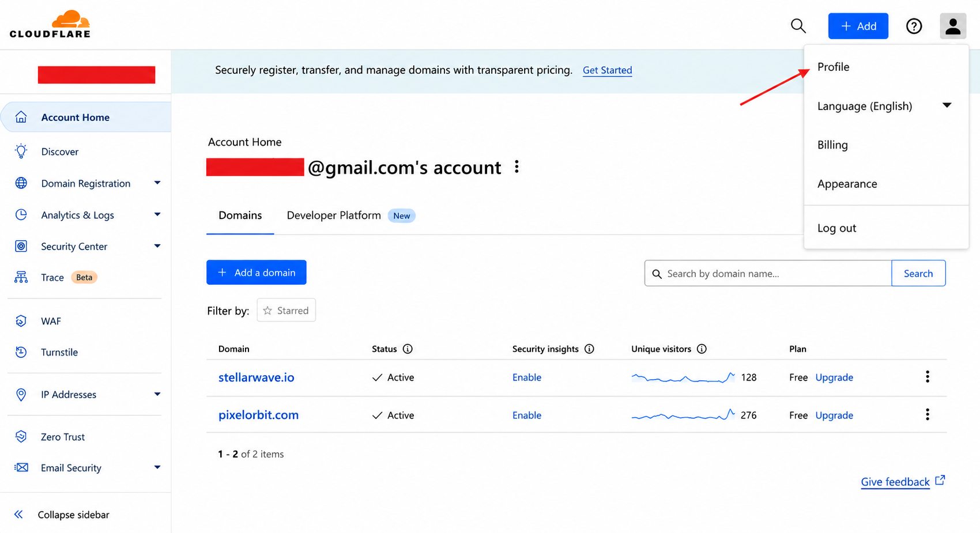This screenshot has width=980, height=533.
Task: Select Appearance from the user menu
Action: click(x=847, y=184)
